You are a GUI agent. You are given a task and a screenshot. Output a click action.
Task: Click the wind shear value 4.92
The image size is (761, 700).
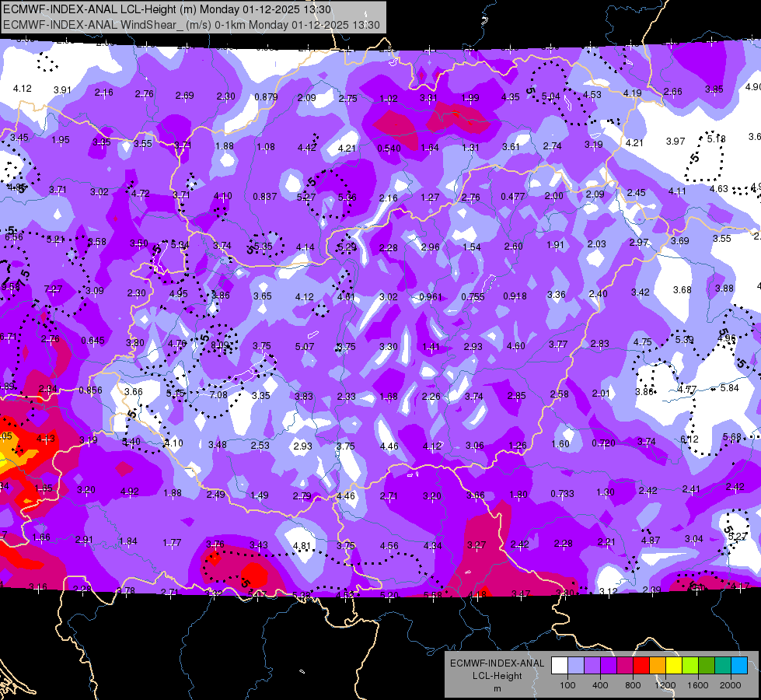coord(130,491)
